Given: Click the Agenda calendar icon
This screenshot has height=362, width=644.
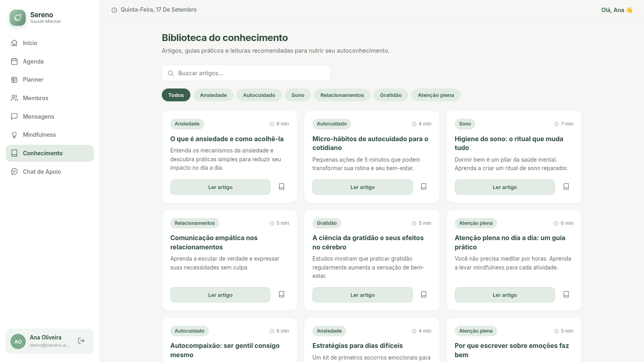Looking at the screenshot, I should pos(14,62).
